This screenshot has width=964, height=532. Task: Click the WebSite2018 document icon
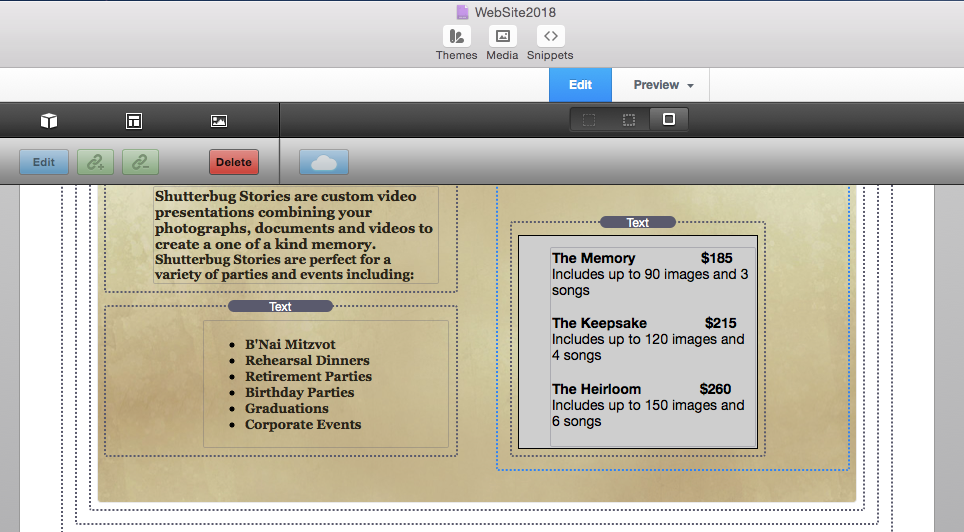(462, 12)
